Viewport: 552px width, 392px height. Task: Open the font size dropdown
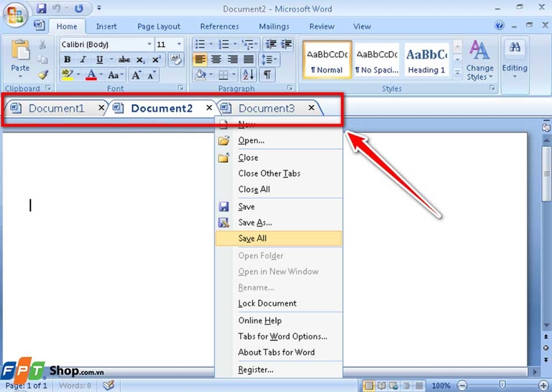coord(179,44)
